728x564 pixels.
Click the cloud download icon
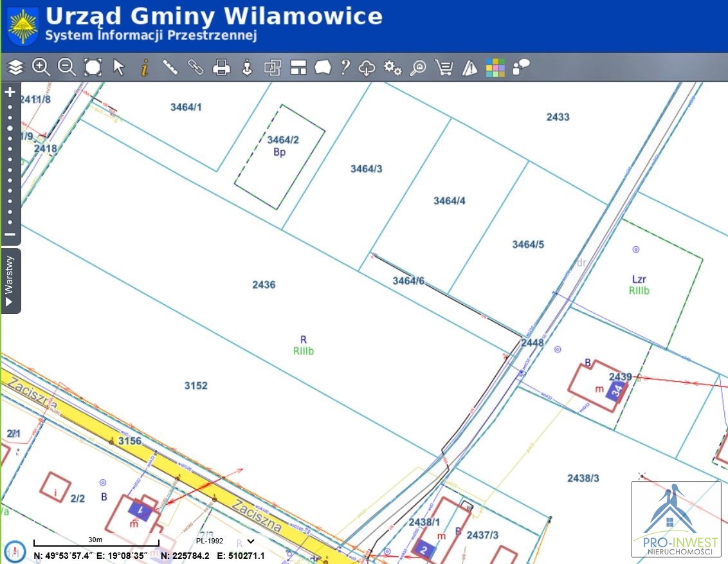pyautogui.click(x=367, y=67)
